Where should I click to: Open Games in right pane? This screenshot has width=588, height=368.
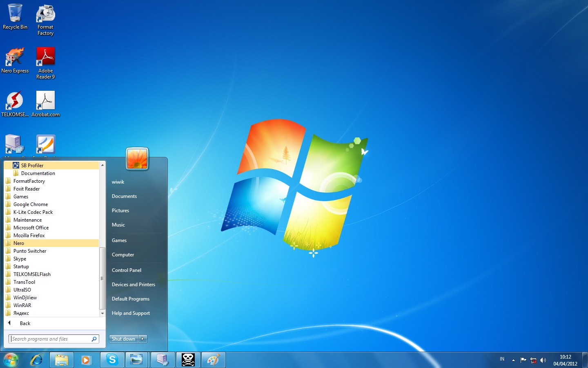coord(119,240)
